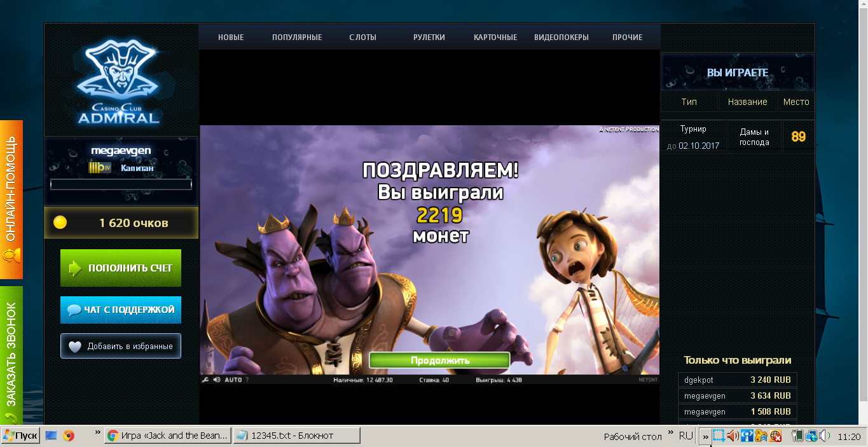The image size is (868, 447).
Task: Click the tournament place number 89
Action: [x=799, y=137]
